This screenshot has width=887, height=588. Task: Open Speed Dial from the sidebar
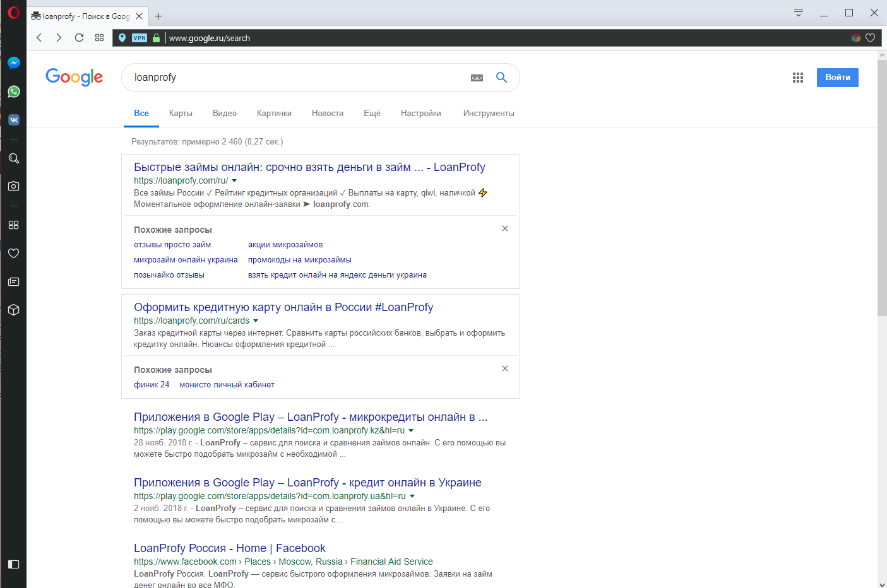[x=14, y=225]
